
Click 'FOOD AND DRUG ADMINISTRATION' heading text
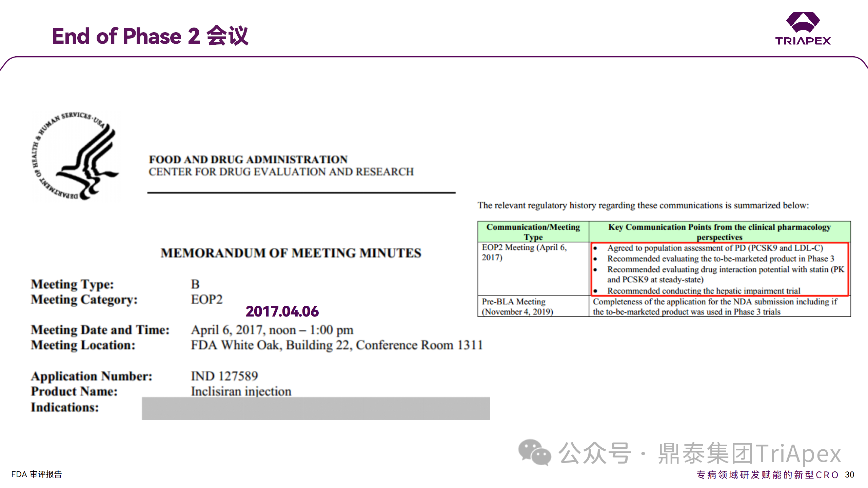pyautogui.click(x=248, y=159)
